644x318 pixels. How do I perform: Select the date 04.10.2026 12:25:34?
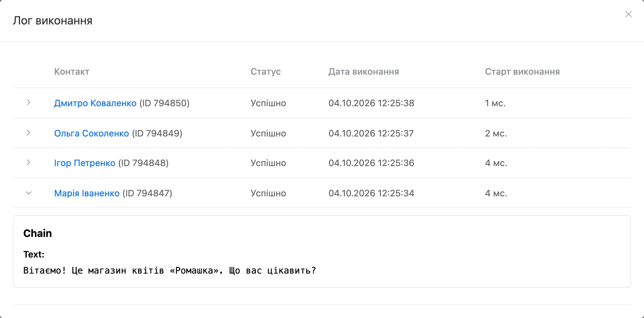[x=371, y=193]
